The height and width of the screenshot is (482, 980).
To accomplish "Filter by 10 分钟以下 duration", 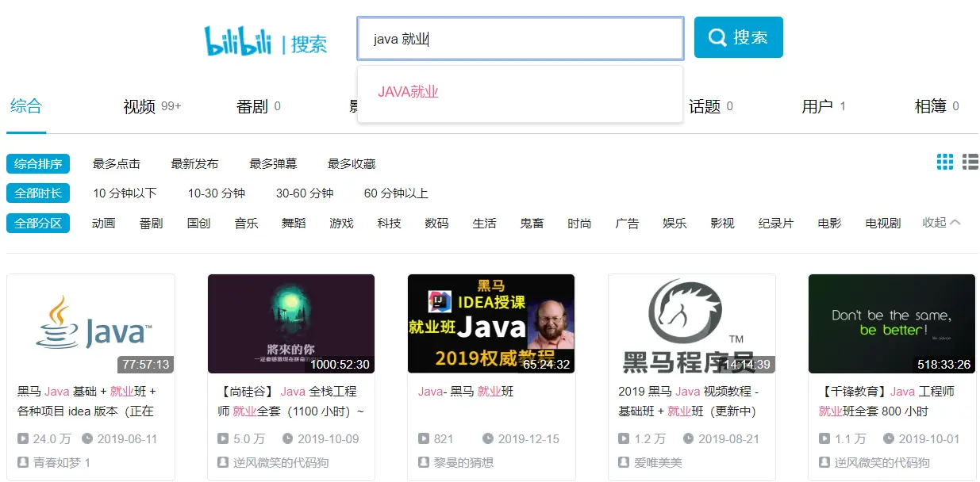I will tap(125, 193).
